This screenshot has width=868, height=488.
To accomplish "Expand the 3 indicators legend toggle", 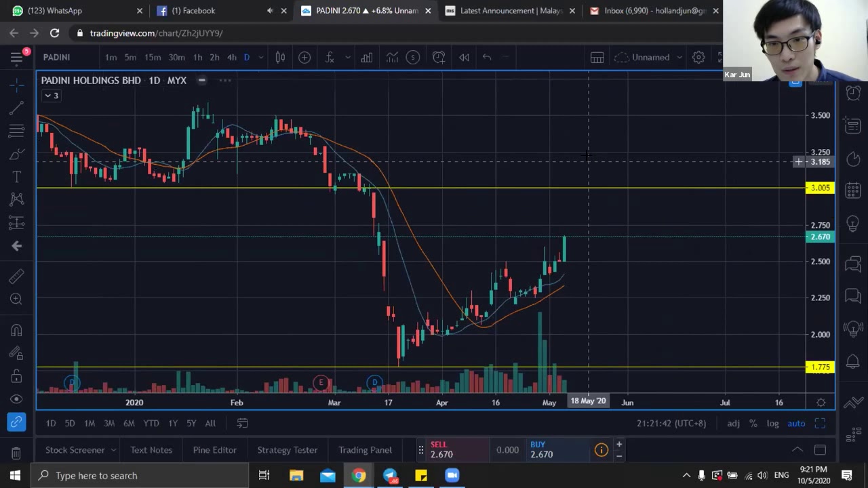I will 52,96.
